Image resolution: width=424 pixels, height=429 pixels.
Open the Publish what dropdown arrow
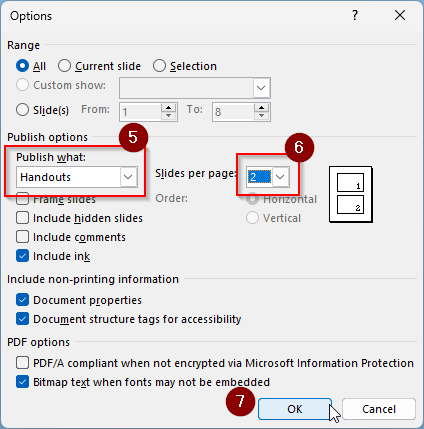128,177
